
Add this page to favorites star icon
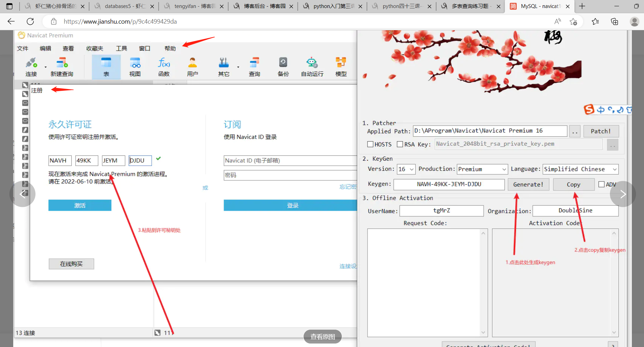click(x=573, y=22)
